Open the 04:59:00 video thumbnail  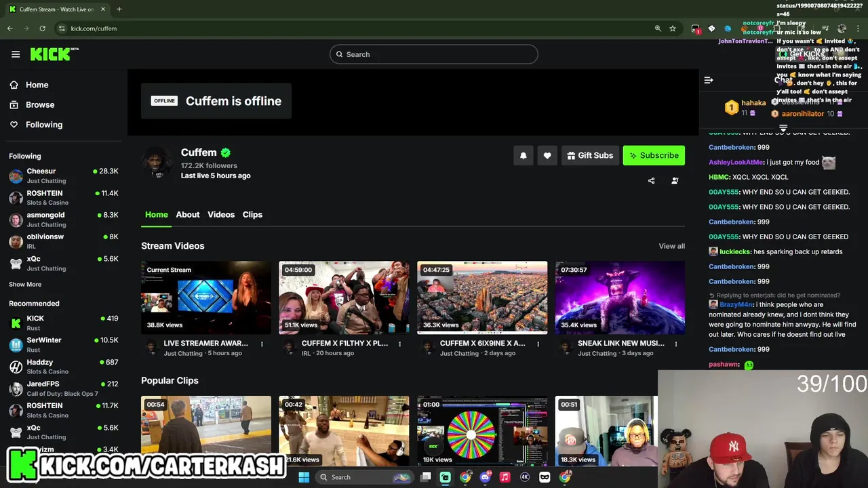click(344, 298)
